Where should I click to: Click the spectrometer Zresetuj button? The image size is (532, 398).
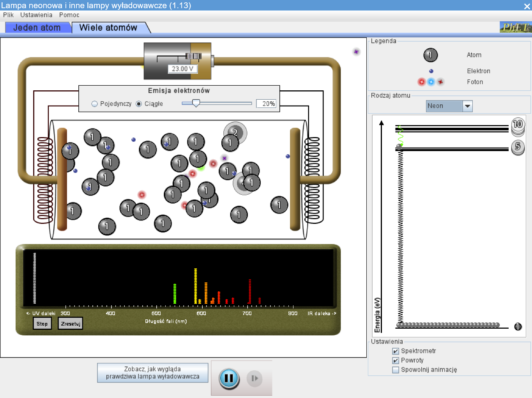pyautogui.click(x=71, y=324)
